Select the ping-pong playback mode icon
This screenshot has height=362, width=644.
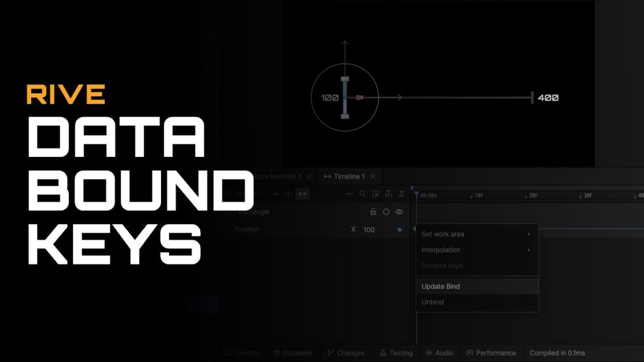[x=302, y=194]
